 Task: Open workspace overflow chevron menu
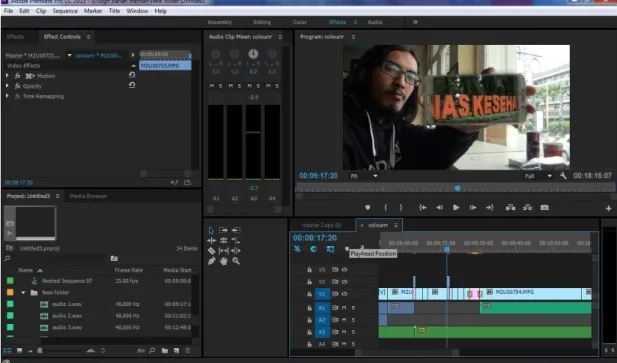pyautogui.click(x=415, y=22)
